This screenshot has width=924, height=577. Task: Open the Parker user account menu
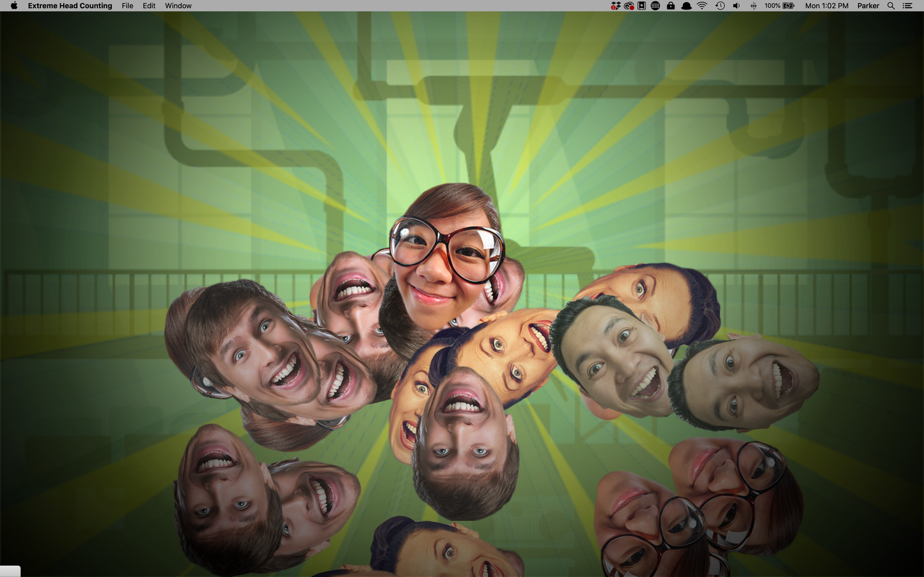(868, 6)
